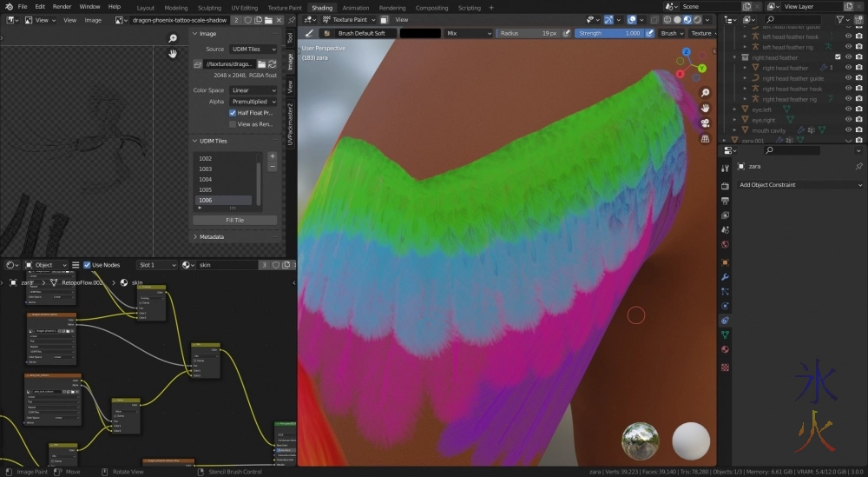Add a UDIM tile with plus button
The width and height of the screenshot is (868, 477).
272,156
